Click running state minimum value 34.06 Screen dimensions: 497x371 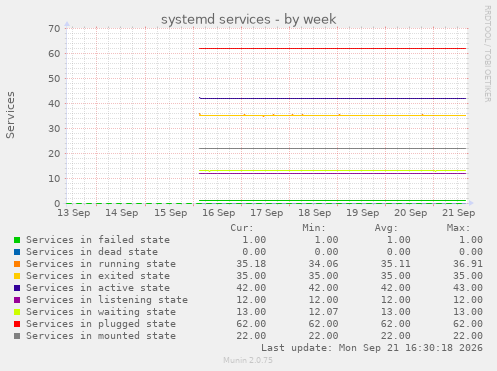(x=323, y=264)
